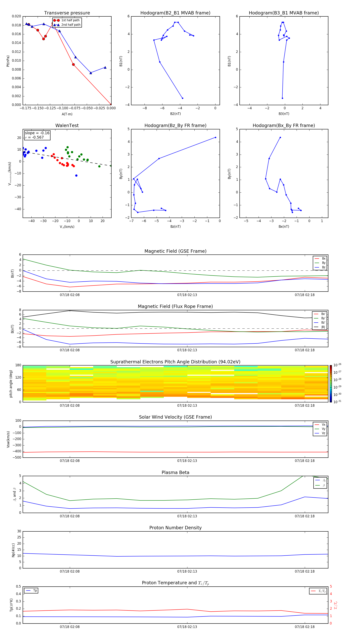The height and width of the screenshot is (644, 351).
Task: Click the Suprathermal Electrons Pitch Angle title
Action: click(x=175, y=362)
